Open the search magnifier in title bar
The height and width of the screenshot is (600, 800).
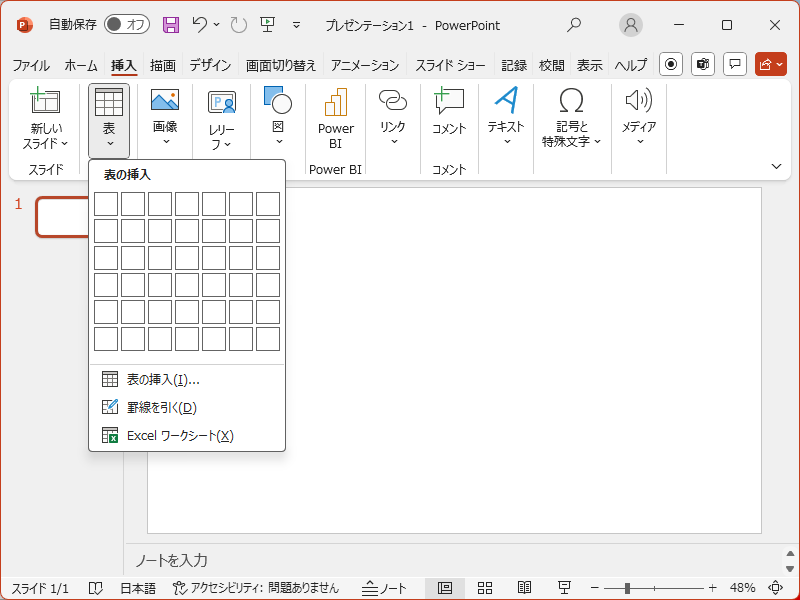pyautogui.click(x=574, y=25)
